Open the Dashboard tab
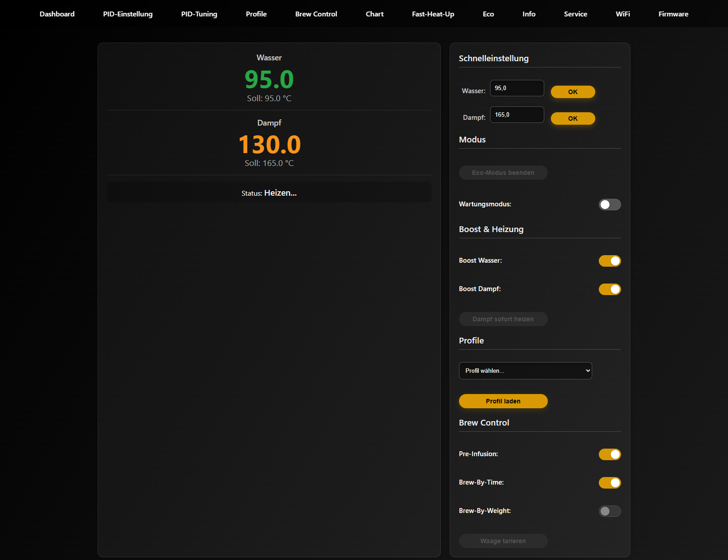This screenshot has width=728, height=560. (57, 14)
